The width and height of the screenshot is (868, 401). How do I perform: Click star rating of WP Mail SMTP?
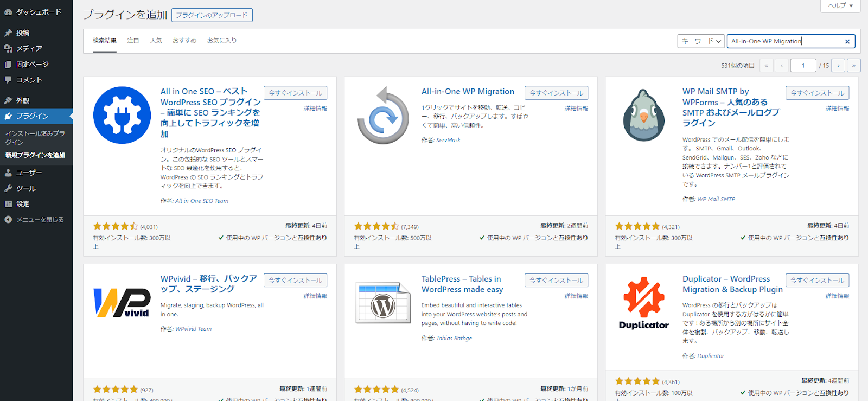click(637, 226)
